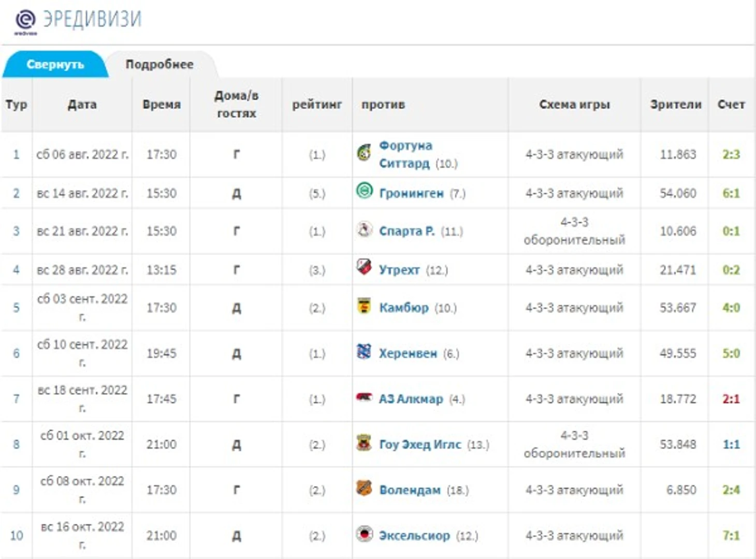This screenshot has width=756, height=559.
Task: Click matchday number 6 link
Action: pyautogui.click(x=16, y=353)
